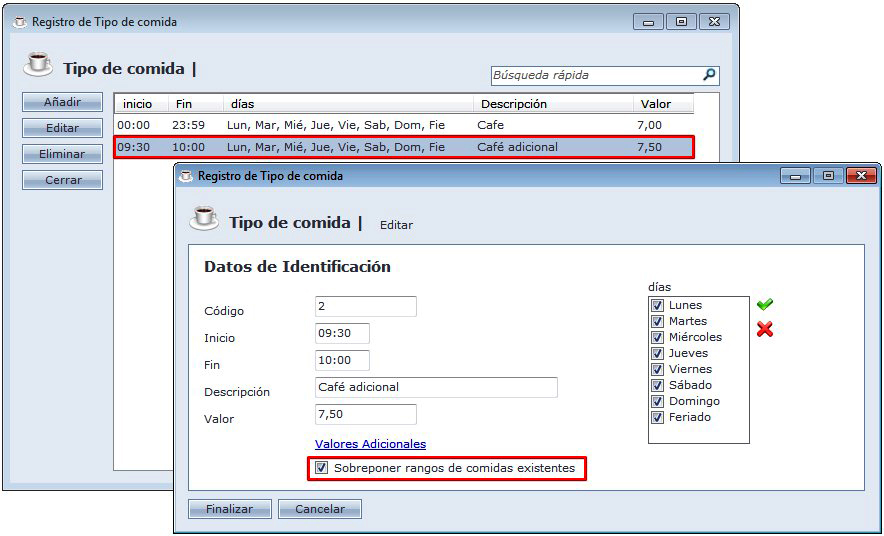
Task: Click the Eliminar button
Action: click(x=62, y=155)
